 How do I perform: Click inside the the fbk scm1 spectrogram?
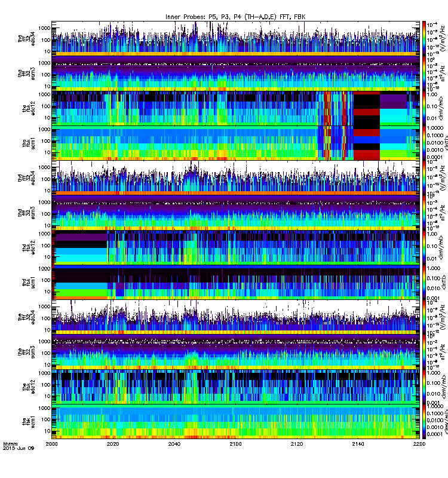[235, 422]
